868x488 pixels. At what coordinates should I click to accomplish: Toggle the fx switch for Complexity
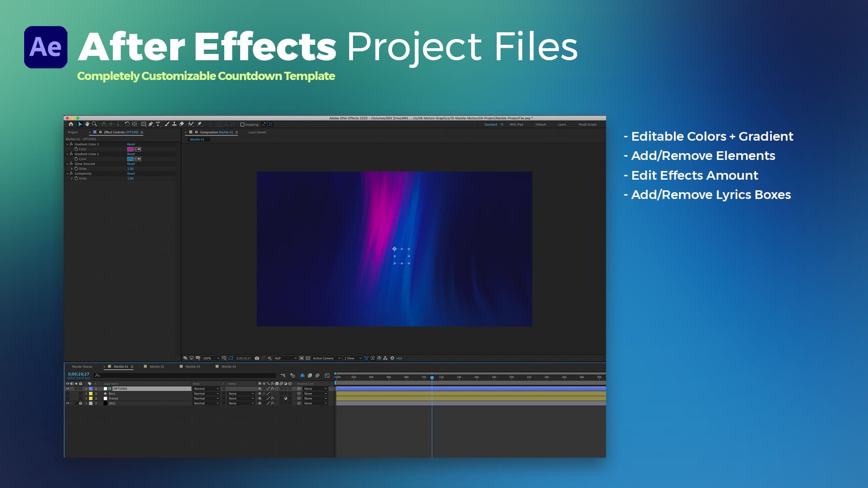[71, 173]
